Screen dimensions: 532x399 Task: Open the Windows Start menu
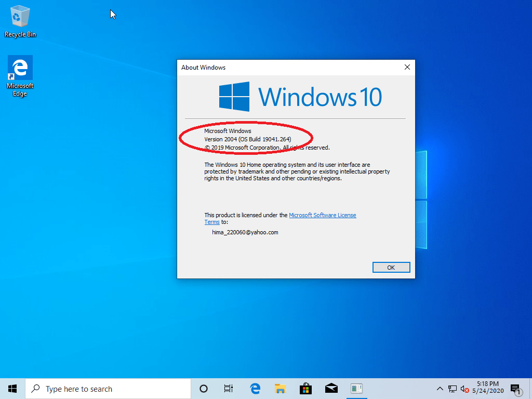click(12, 389)
